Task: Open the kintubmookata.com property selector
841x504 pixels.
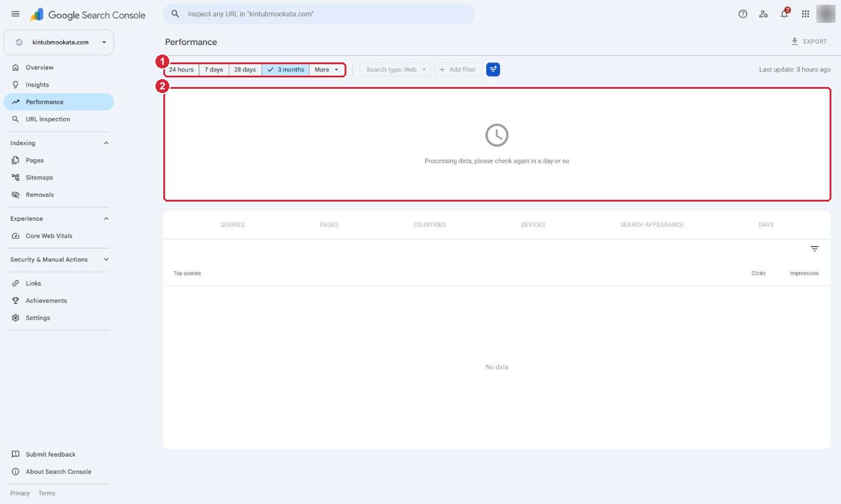Action: coord(59,43)
